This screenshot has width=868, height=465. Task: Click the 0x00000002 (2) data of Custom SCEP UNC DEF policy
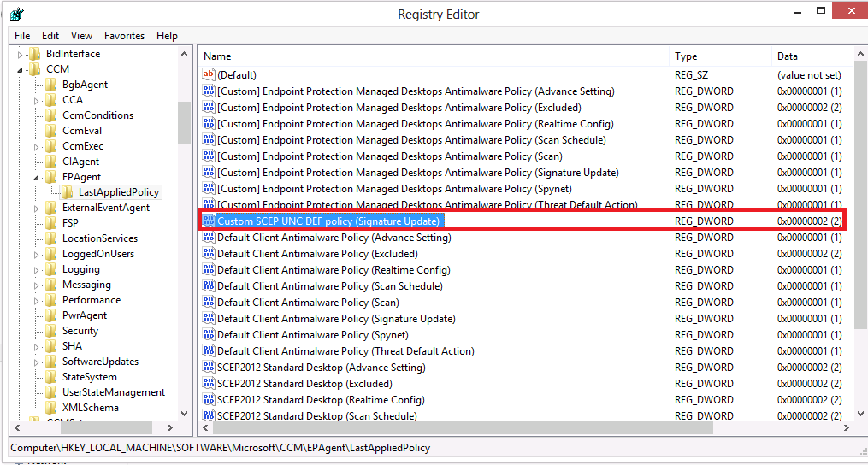pyautogui.click(x=809, y=221)
